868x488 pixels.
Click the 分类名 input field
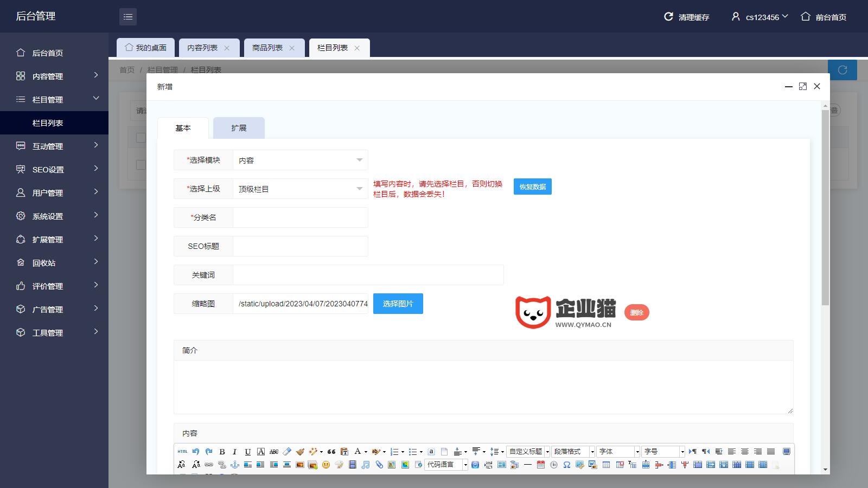(300, 217)
